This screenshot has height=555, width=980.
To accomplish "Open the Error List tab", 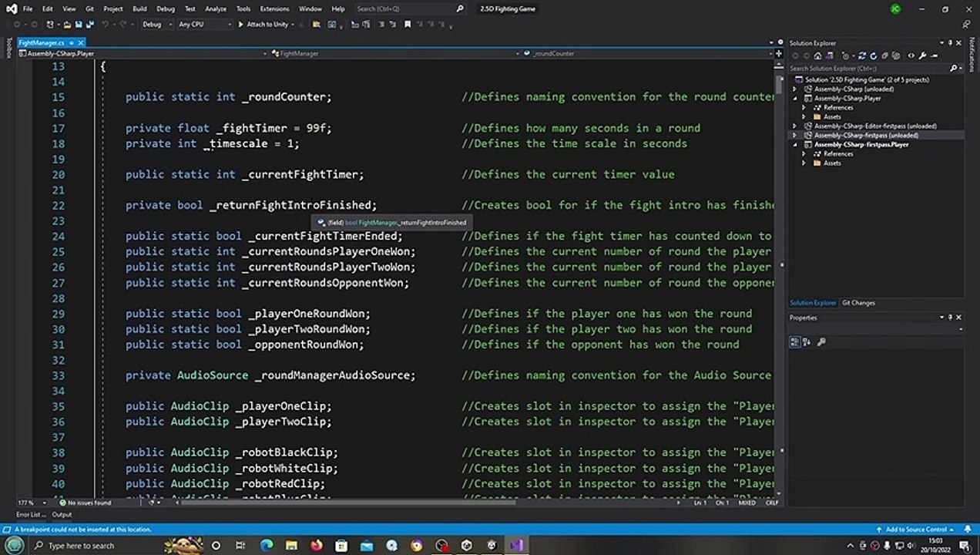I will 30,514.
